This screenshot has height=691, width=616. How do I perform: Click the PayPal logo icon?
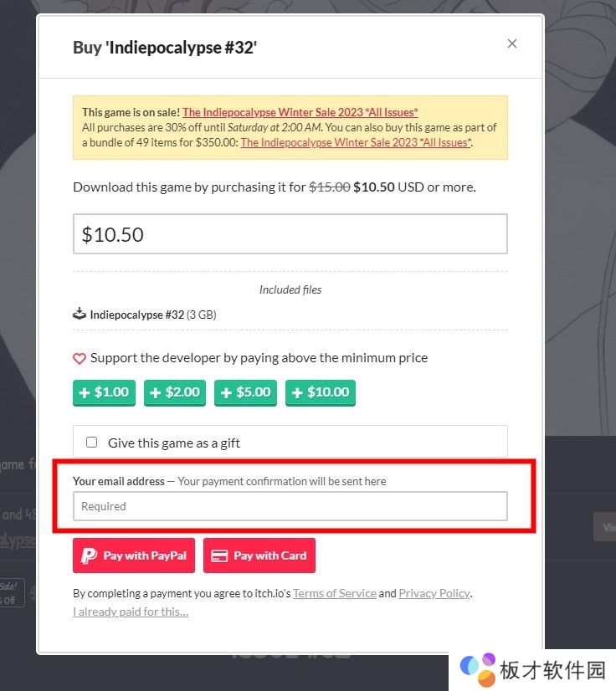tap(89, 555)
